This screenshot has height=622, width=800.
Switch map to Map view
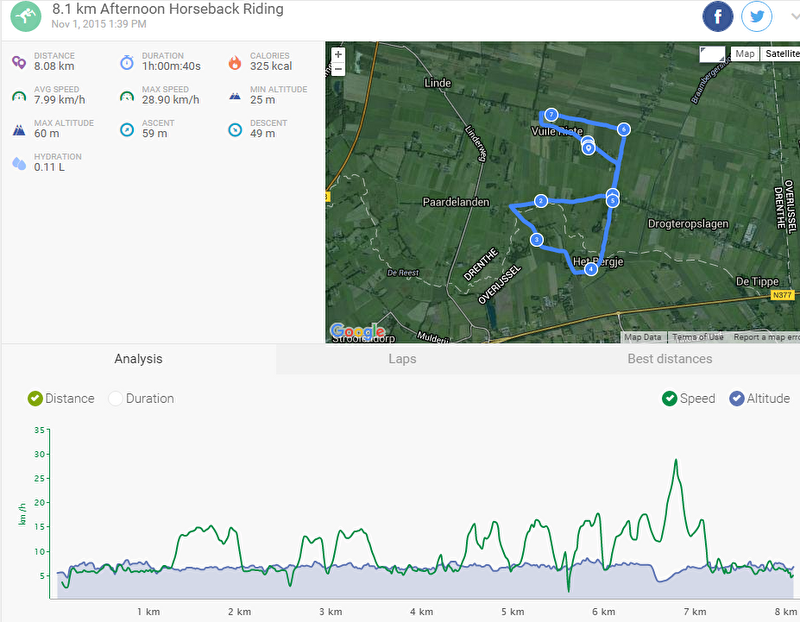pyautogui.click(x=744, y=54)
